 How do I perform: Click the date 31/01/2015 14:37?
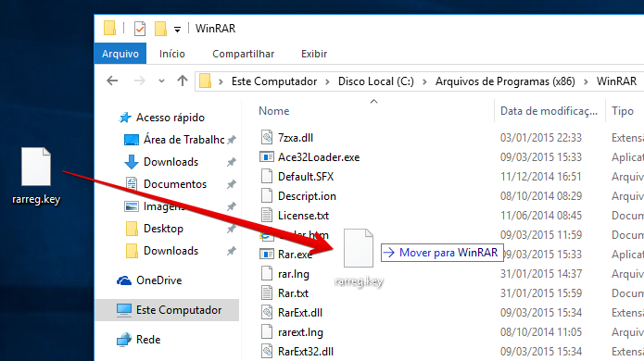click(541, 274)
